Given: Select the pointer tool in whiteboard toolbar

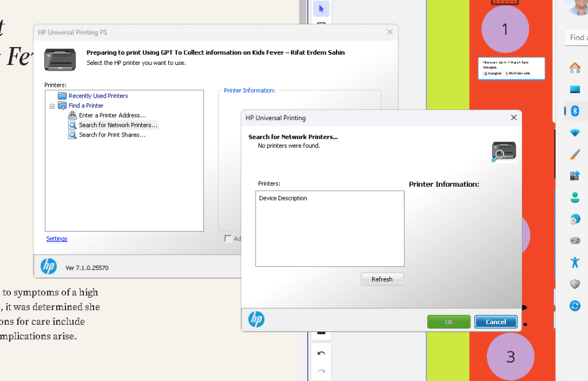Looking at the screenshot, I should (x=322, y=9).
